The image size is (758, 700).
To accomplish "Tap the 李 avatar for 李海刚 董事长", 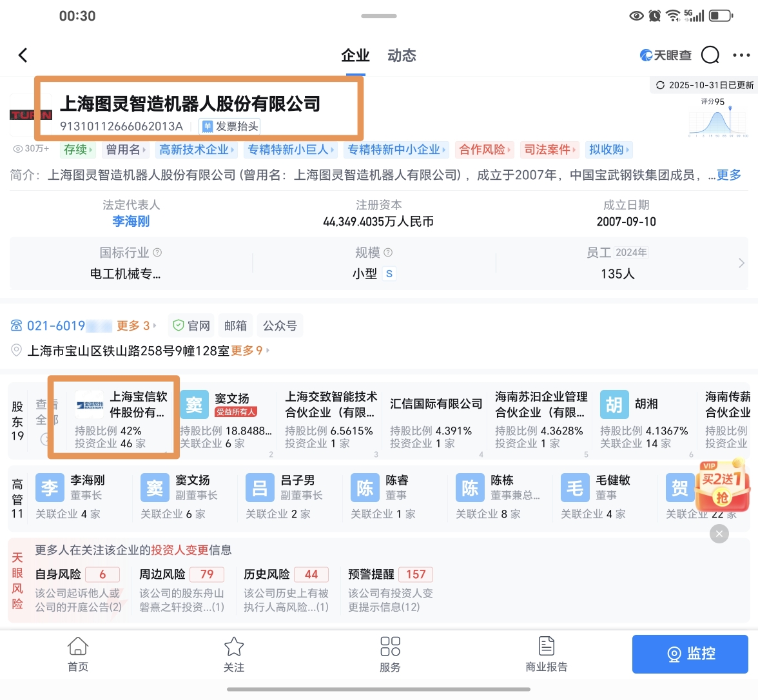I will tap(50, 488).
